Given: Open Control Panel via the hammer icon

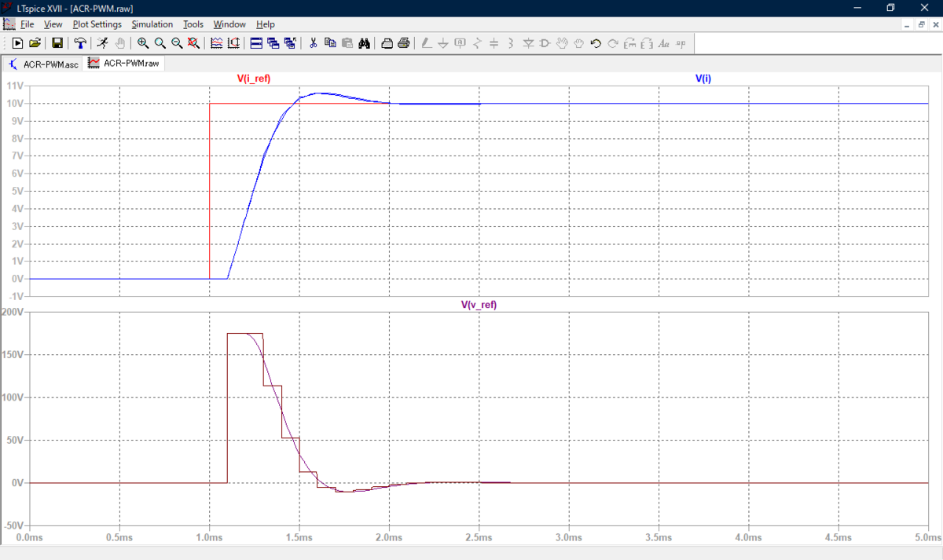Looking at the screenshot, I should tap(80, 43).
